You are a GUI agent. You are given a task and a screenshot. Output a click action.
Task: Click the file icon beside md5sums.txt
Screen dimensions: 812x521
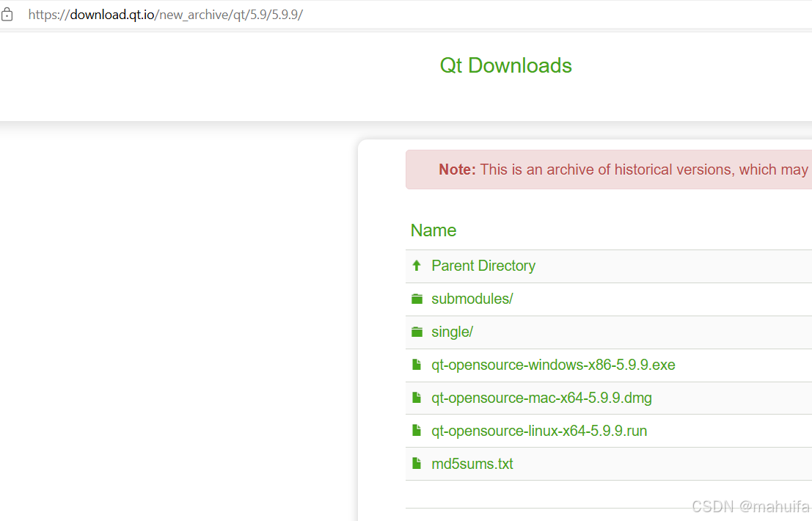pyautogui.click(x=417, y=464)
